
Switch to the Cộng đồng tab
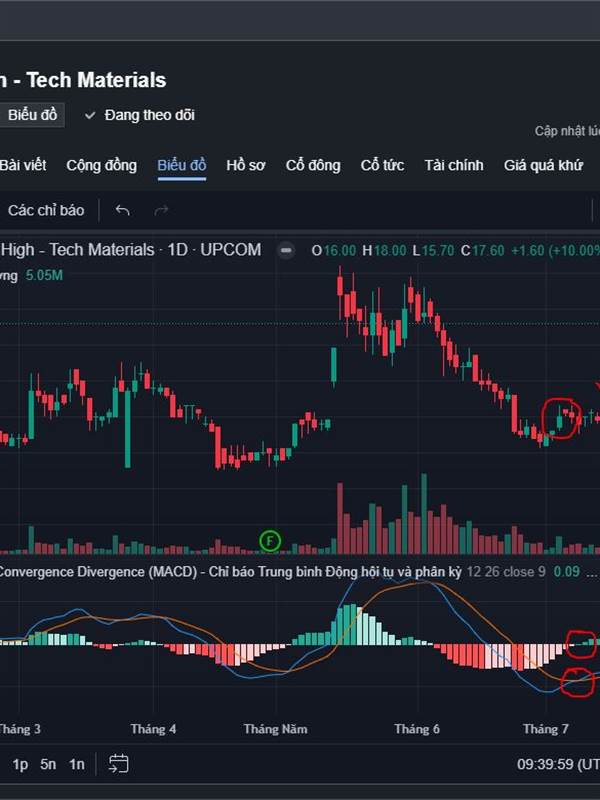[x=102, y=165]
